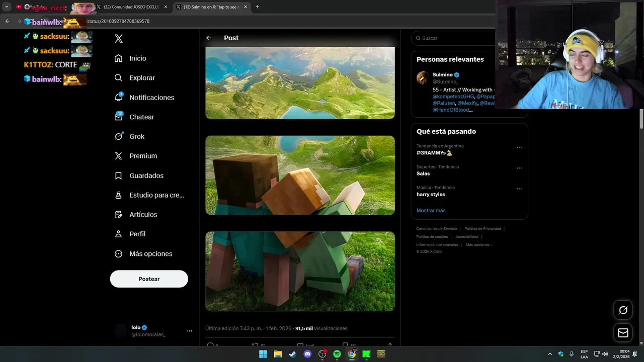The height and width of the screenshot is (362, 644).
Task: Click the @kompetenzGHG mention link
Action: click(x=453, y=97)
